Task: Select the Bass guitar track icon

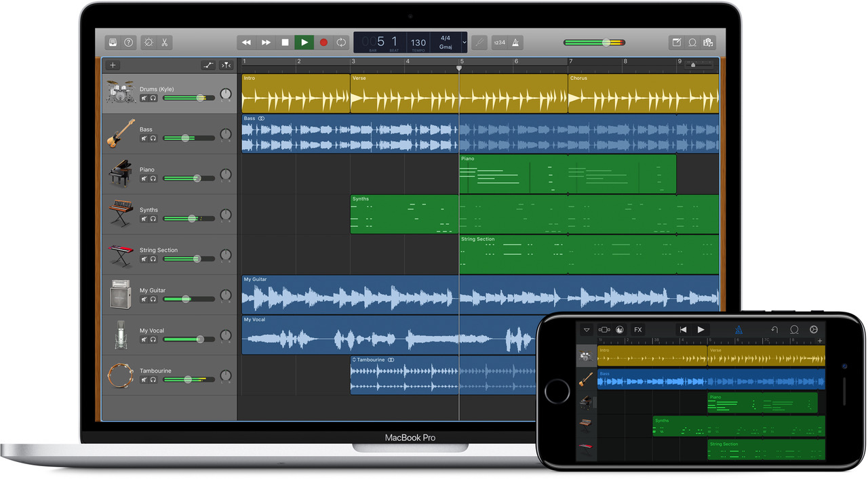Action: [x=121, y=133]
